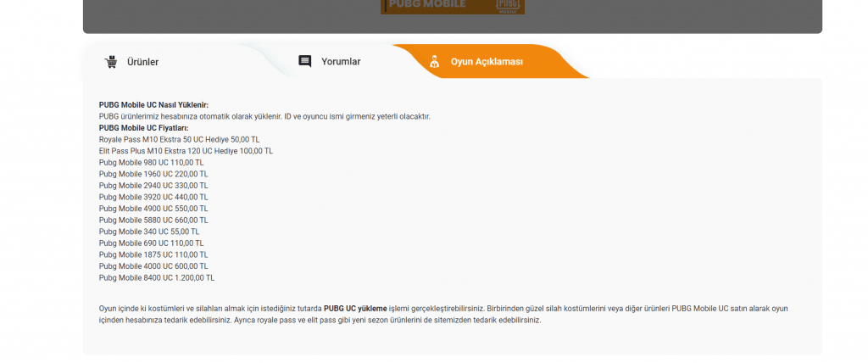The height and width of the screenshot is (363, 868).
Task: Click the Elit Pass Plus M10 price line
Action: pyautogui.click(x=186, y=151)
